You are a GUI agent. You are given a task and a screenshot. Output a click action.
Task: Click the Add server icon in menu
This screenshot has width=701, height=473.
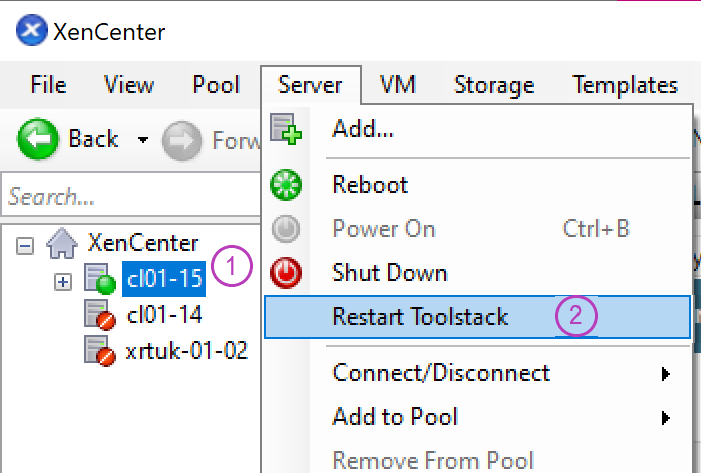(286, 129)
